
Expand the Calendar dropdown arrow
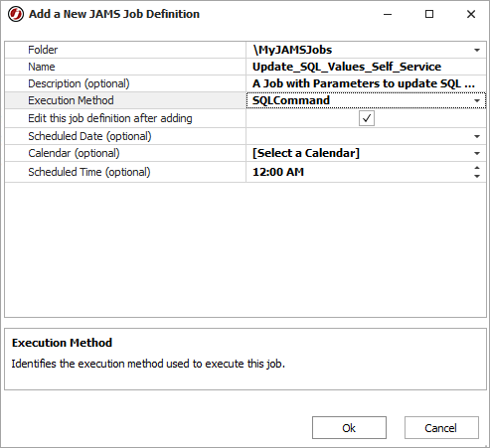(x=477, y=153)
